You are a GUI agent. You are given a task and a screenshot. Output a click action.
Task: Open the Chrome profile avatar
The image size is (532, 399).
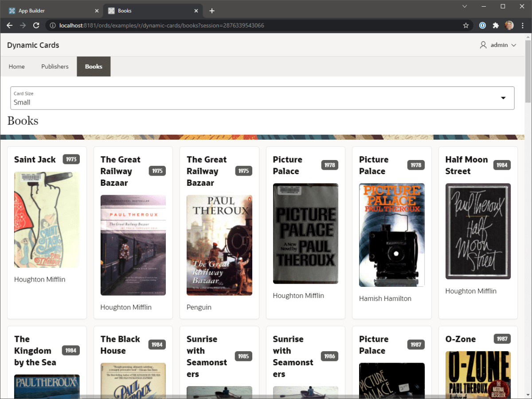(x=509, y=26)
